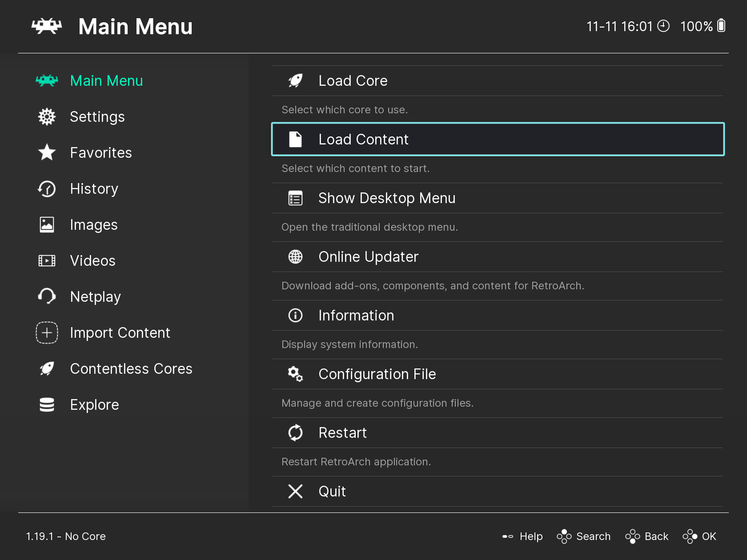Screen dimensions: 747x560
Task: Select the Videos sidebar label
Action: tap(92, 260)
